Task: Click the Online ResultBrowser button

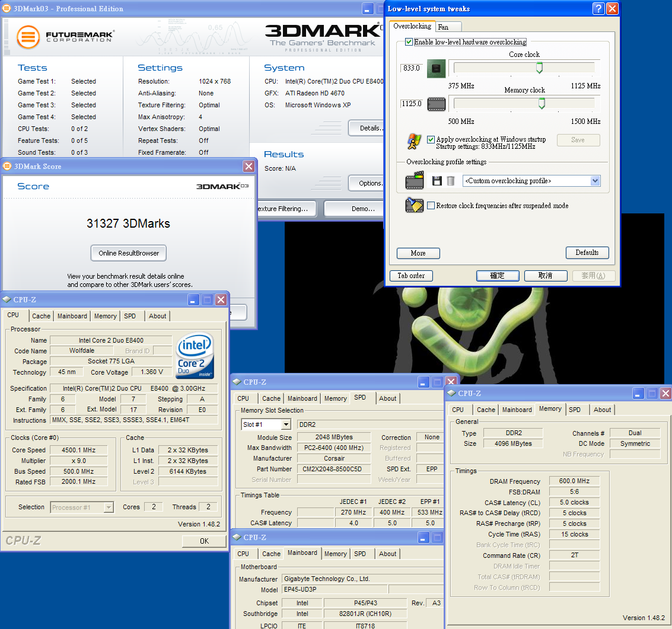Action: [129, 253]
